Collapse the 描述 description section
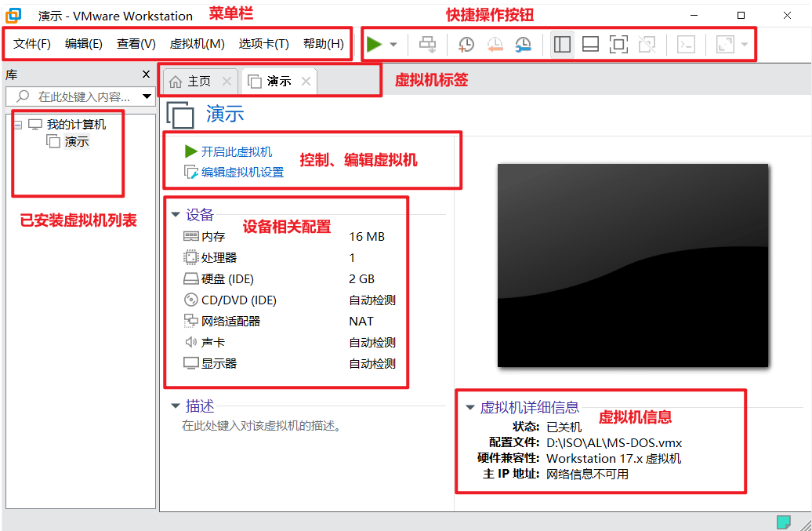The image size is (812, 531). tap(174, 406)
